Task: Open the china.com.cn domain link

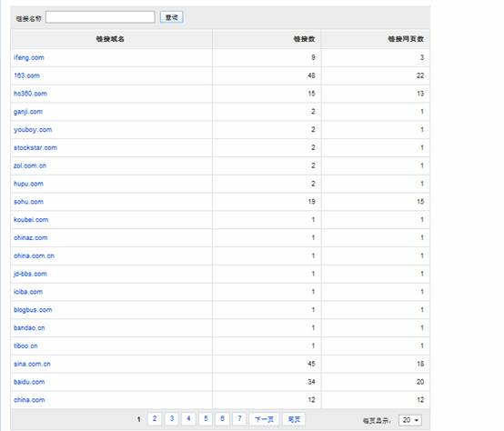Action: click(x=34, y=256)
